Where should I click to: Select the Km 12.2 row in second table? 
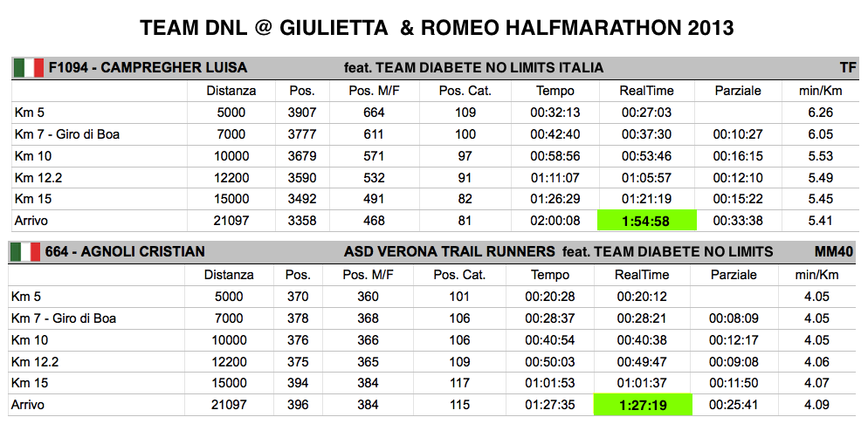tap(431, 362)
